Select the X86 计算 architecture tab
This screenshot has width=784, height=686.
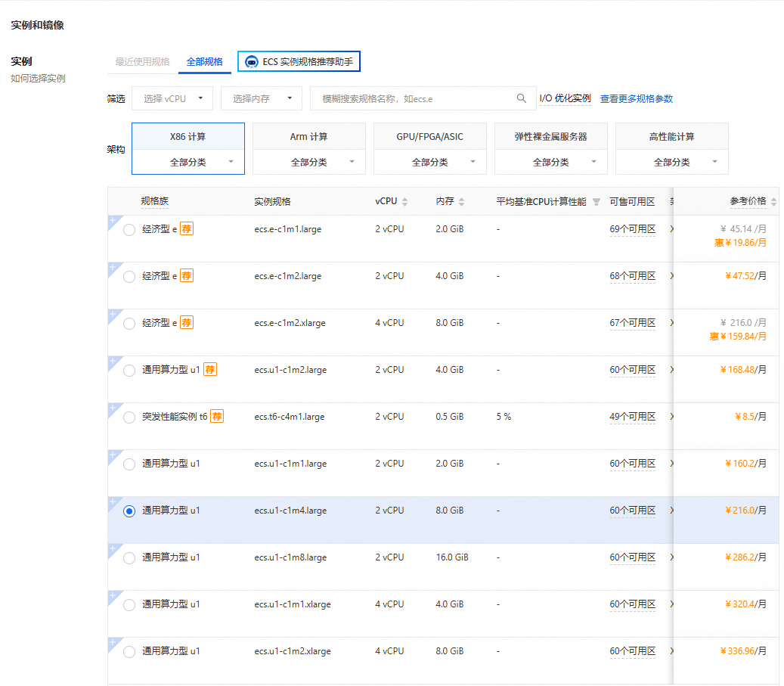pyautogui.click(x=188, y=137)
